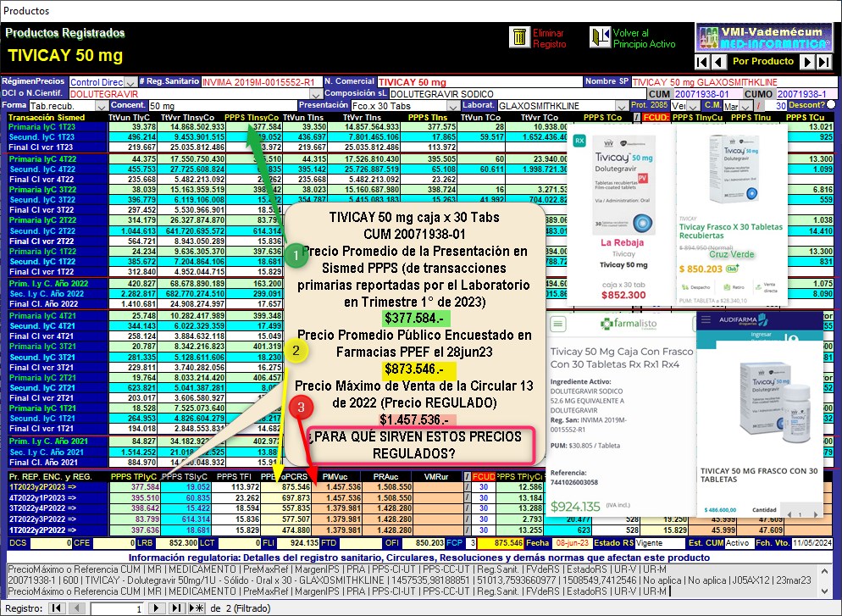
Task: Toggle the Descont? radio option
Action: (831, 105)
